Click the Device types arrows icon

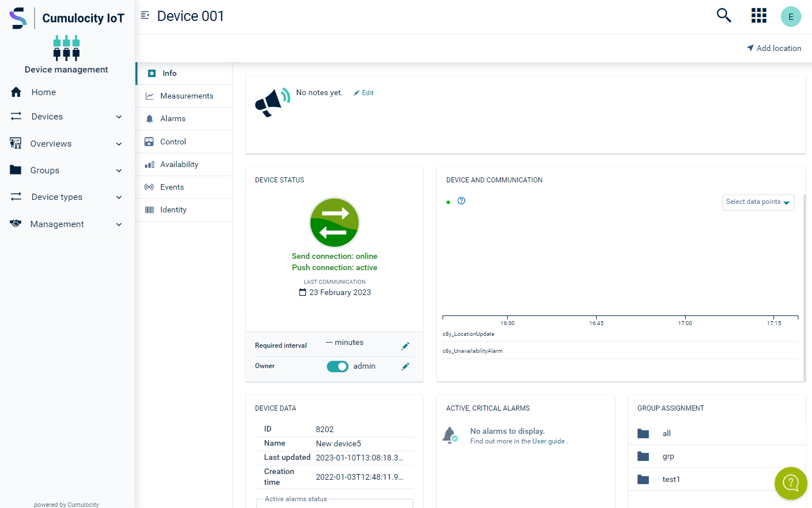click(x=16, y=197)
